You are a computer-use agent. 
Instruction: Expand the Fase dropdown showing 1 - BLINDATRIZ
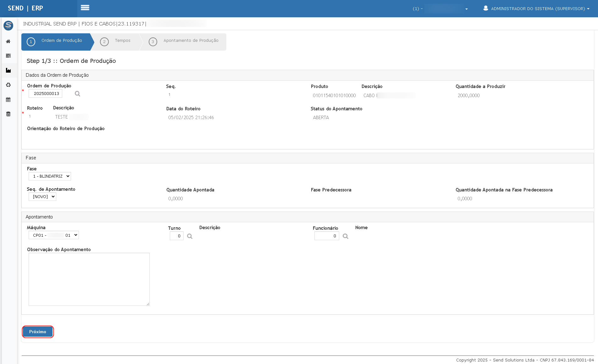point(50,176)
